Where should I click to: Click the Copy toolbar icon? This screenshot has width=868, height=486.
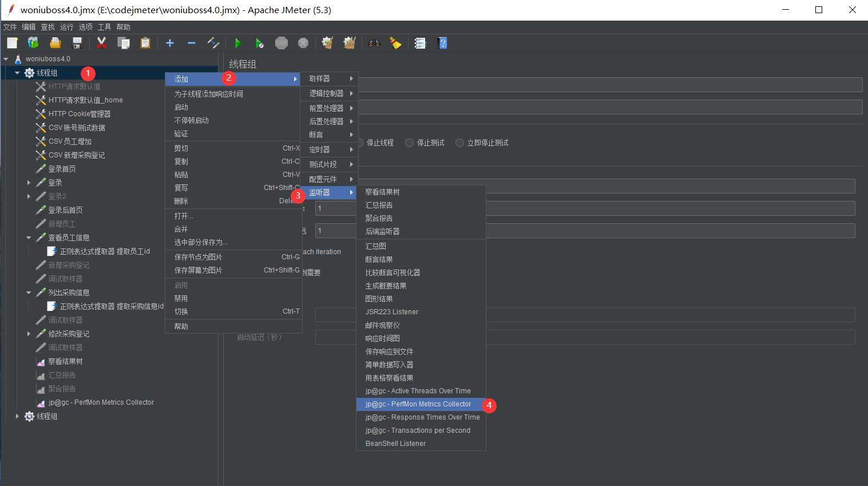(x=123, y=43)
